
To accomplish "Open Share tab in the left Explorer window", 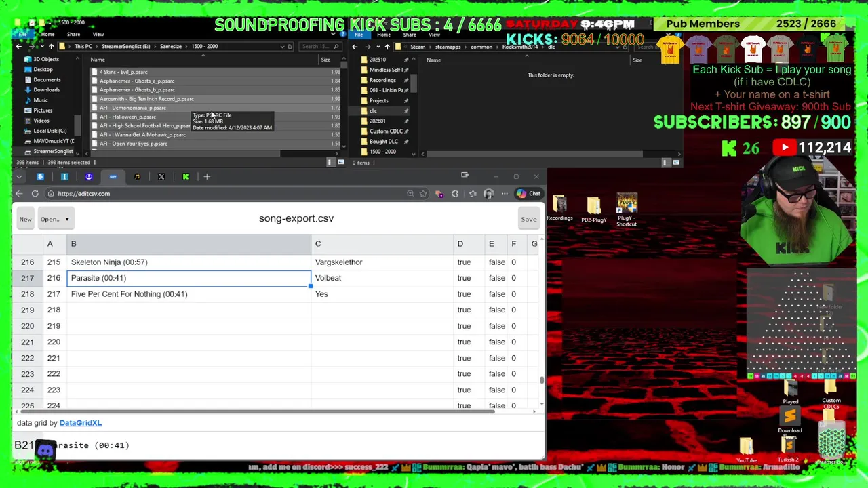I will pyautogui.click(x=73, y=35).
